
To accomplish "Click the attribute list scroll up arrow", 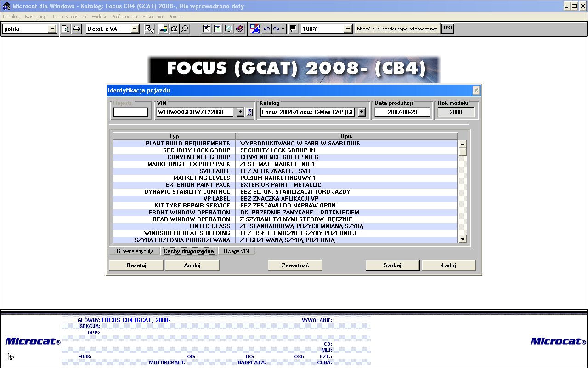I will [x=463, y=144].
